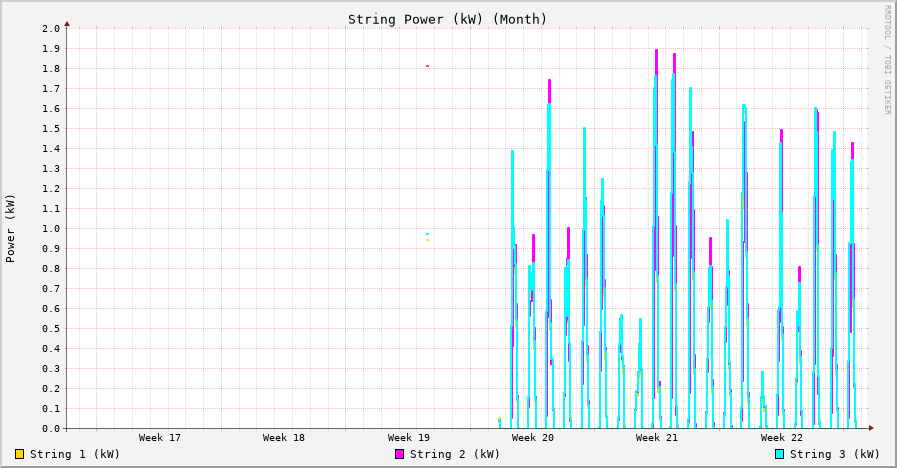Click the 0.7 y-axis value

[x=50, y=289]
